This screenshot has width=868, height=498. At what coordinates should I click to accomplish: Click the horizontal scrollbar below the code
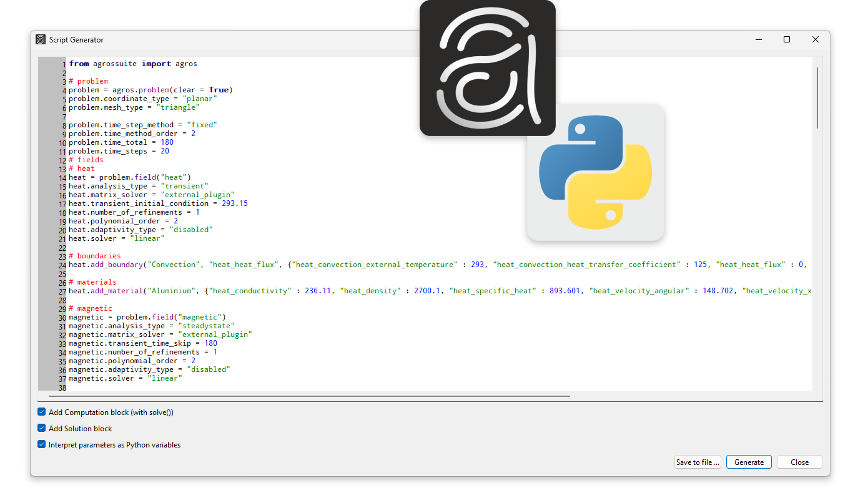point(309,396)
